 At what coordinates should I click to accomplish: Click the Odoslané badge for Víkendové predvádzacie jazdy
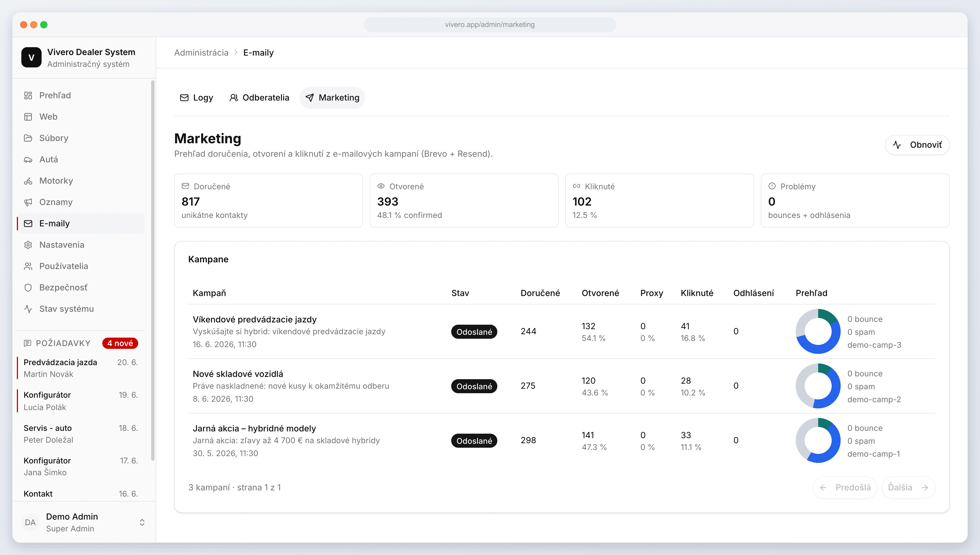pyautogui.click(x=474, y=332)
